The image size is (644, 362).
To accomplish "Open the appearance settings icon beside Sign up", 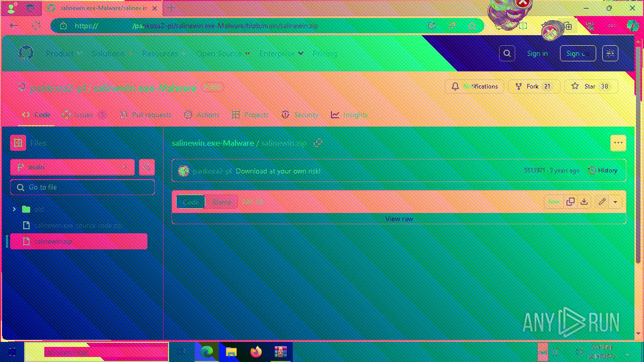I will click(610, 53).
